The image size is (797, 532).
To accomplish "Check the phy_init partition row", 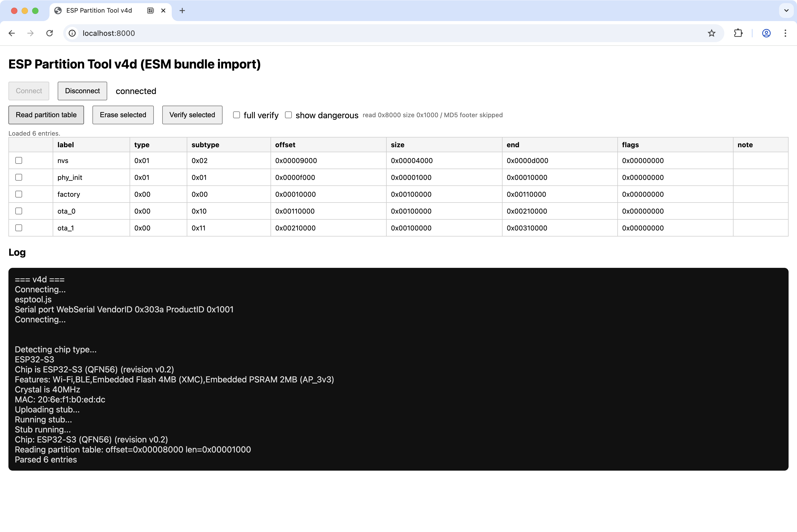I will click(x=19, y=178).
